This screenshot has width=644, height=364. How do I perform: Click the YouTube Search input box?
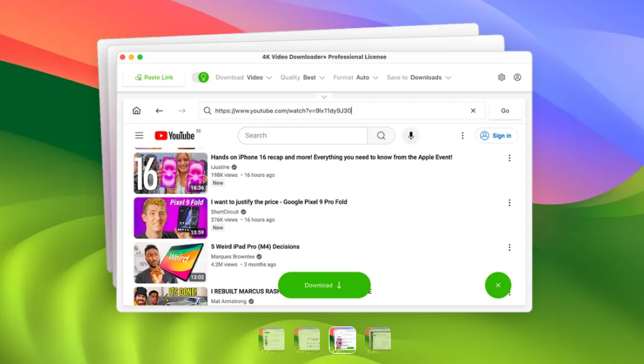point(303,135)
